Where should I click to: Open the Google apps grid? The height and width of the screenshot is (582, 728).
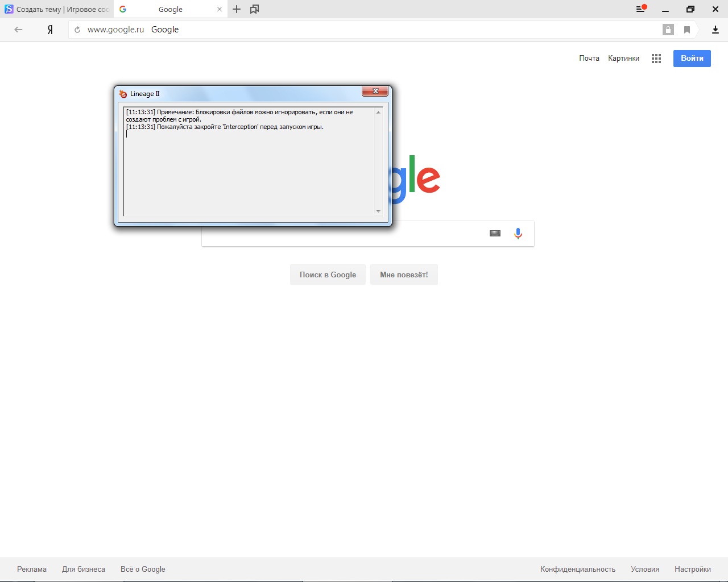tap(656, 59)
